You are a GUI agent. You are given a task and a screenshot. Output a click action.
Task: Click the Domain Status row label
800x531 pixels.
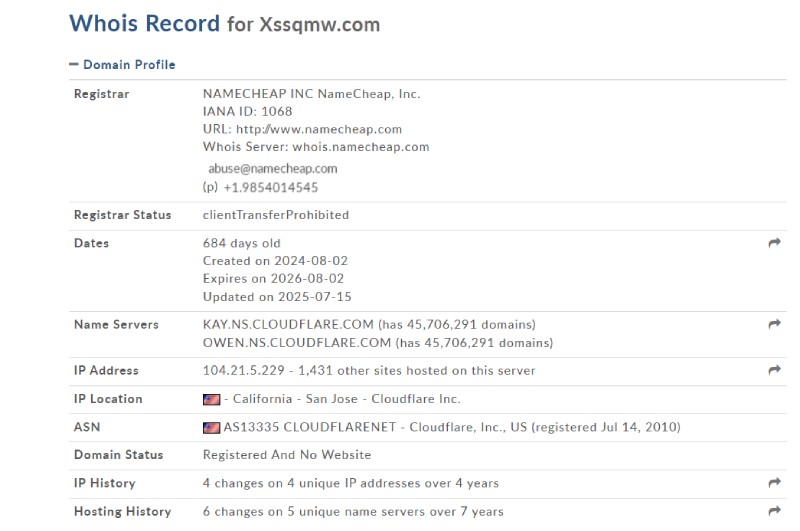(118, 454)
